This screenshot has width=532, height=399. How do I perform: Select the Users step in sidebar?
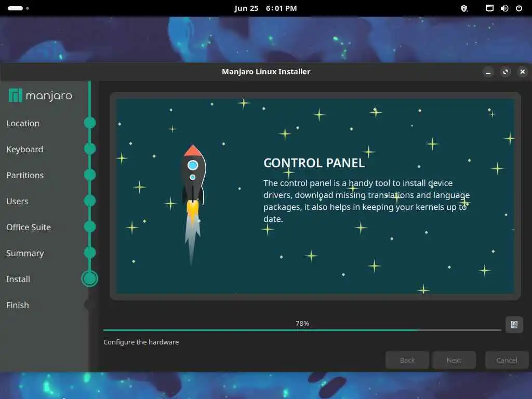click(x=17, y=201)
